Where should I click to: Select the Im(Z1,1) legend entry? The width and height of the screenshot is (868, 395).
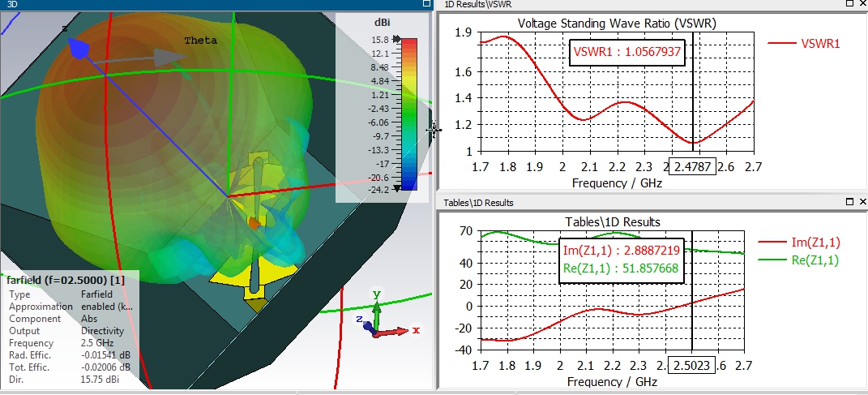[x=799, y=242]
